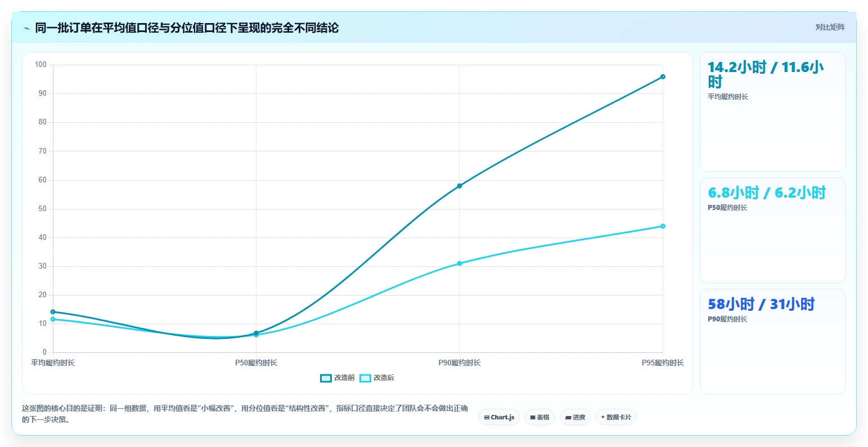Click the P90履约时长 card label
This screenshot has width=868, height=447.
point(727,319)
